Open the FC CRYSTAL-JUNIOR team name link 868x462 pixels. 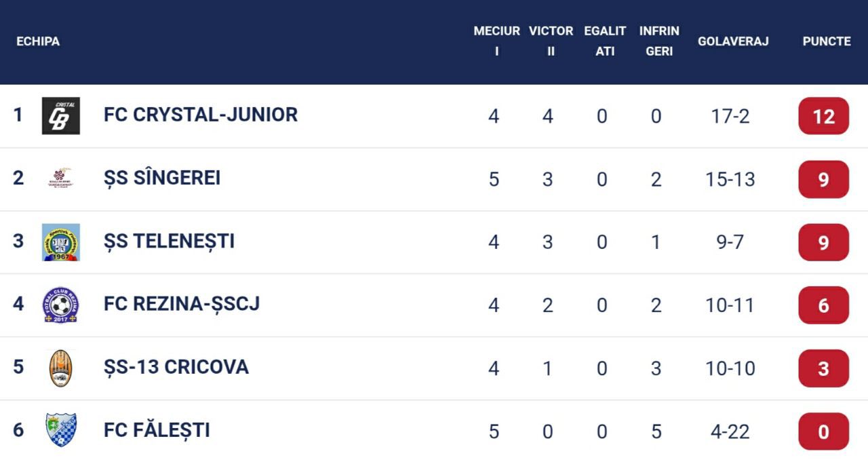[x=201, y=115]
